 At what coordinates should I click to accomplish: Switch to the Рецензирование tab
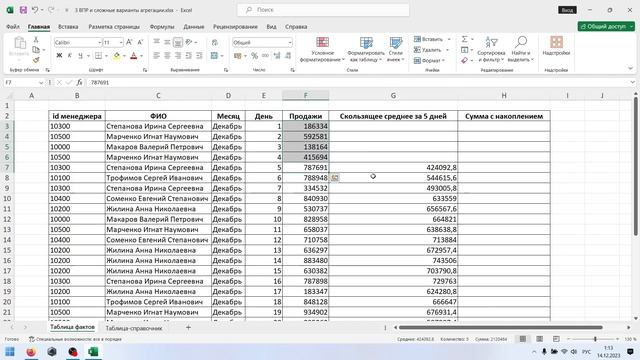point(235,27)
